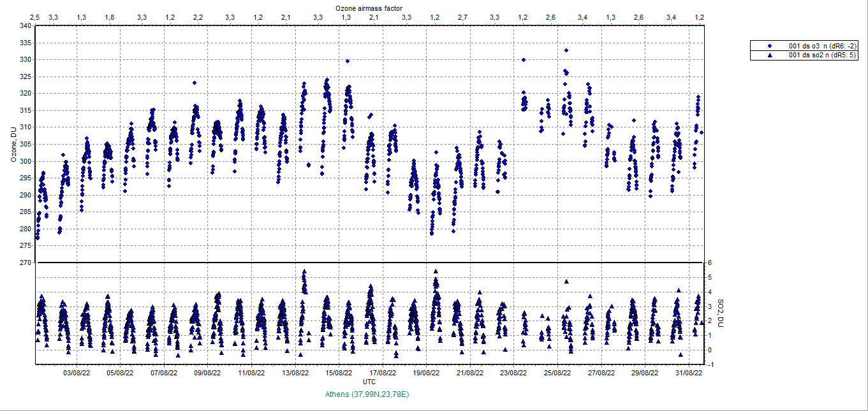868x411 pixels.
Task: Select the 19/08/22 date tick label
Action: pos(427,373)
